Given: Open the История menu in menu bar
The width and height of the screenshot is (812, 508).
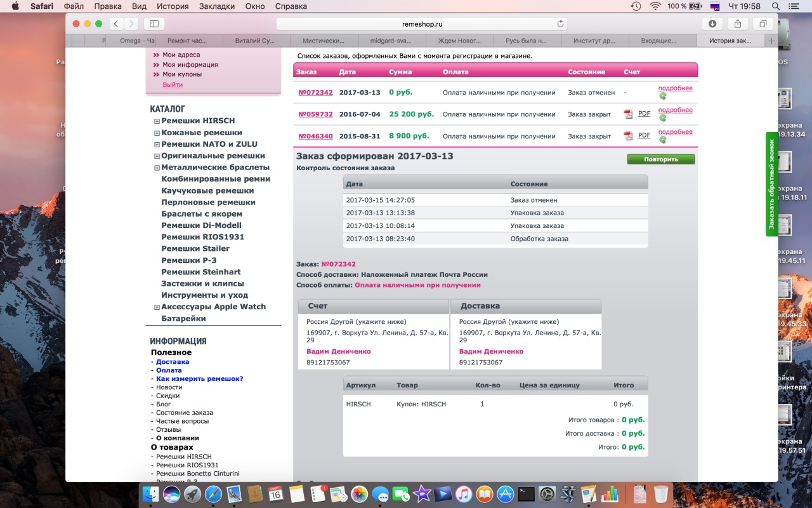Looking at the screenshot, I should [173, 6].
